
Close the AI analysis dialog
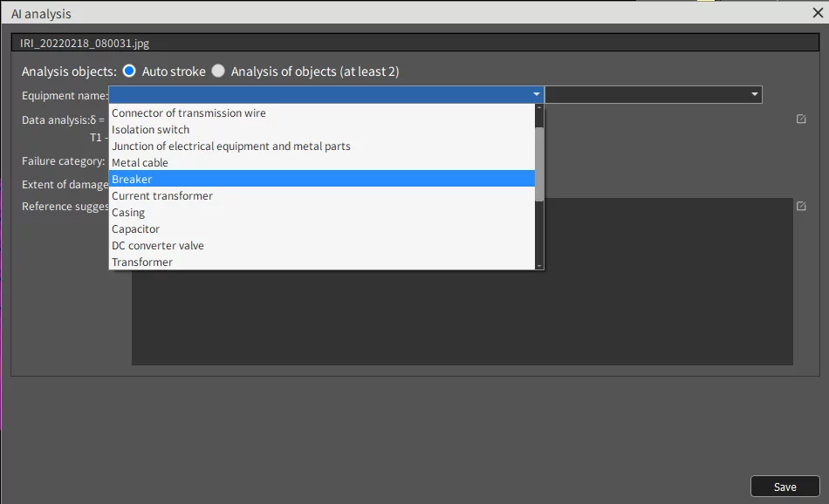(x=818, y=13)
